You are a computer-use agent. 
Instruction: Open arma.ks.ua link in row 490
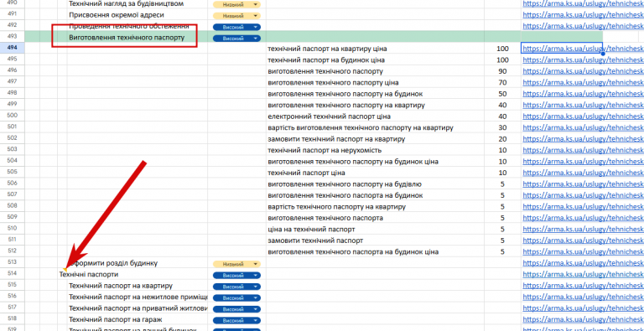583,3
